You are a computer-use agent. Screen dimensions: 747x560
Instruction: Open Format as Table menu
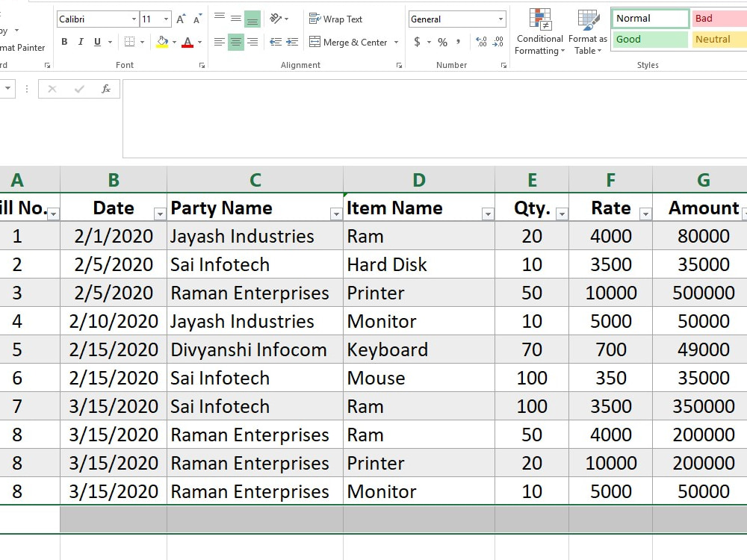pyautogui.click(x=588, y=31)
